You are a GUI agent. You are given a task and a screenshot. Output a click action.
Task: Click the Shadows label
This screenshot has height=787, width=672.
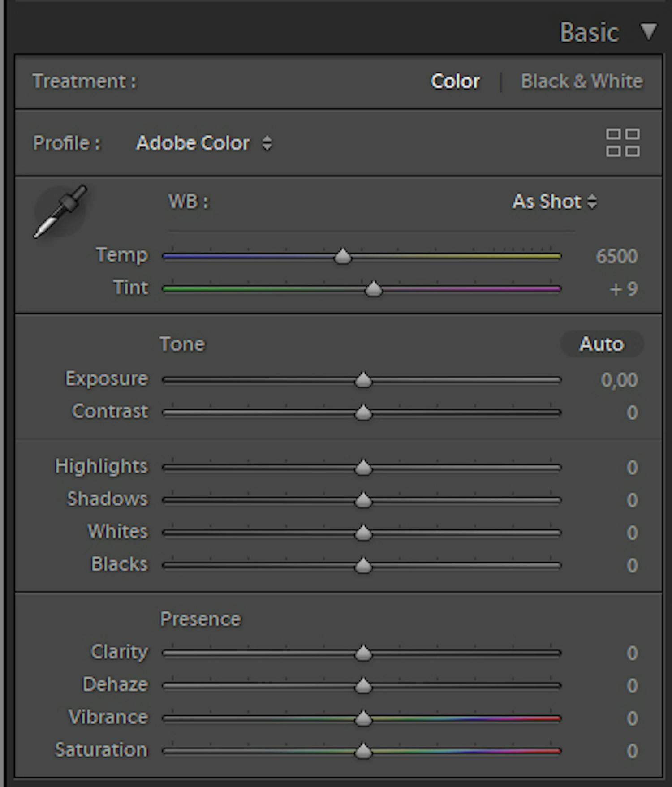pyautogui.click(x=107, y=499)
